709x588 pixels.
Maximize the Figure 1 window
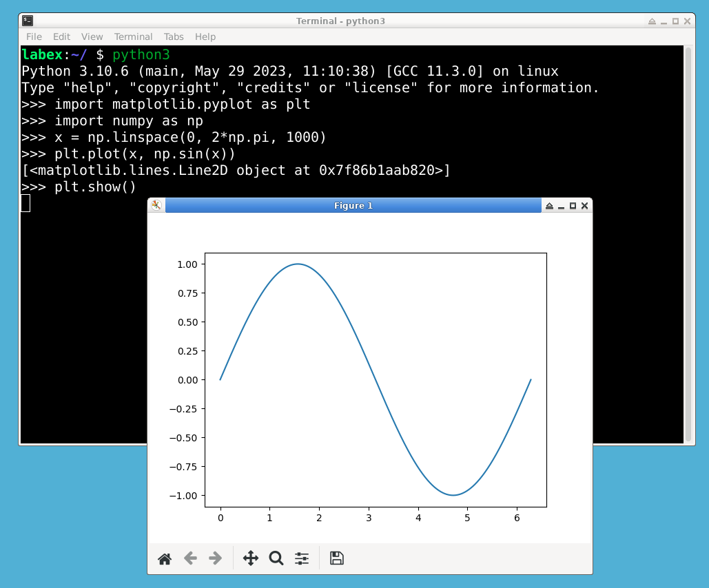pyautogui.click(x=573, y=205)
